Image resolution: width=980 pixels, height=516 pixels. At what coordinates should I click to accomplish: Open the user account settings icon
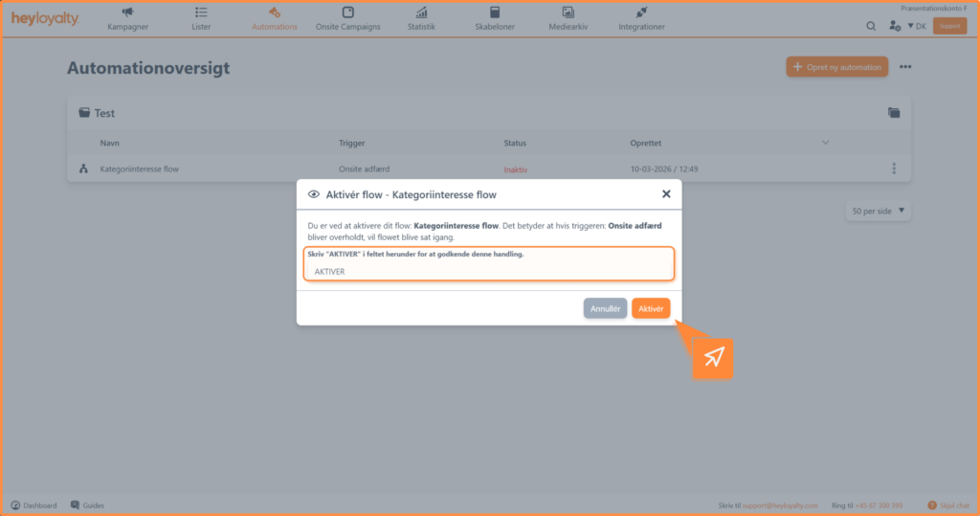pos(894,26)
